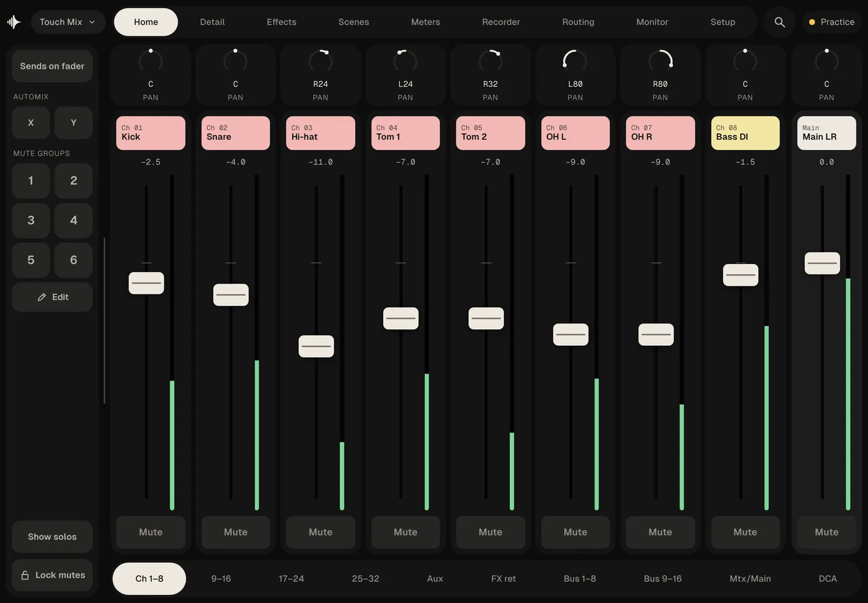Toggle Sends on fader mode
This screenshot has height=603, width=868.
52,66
